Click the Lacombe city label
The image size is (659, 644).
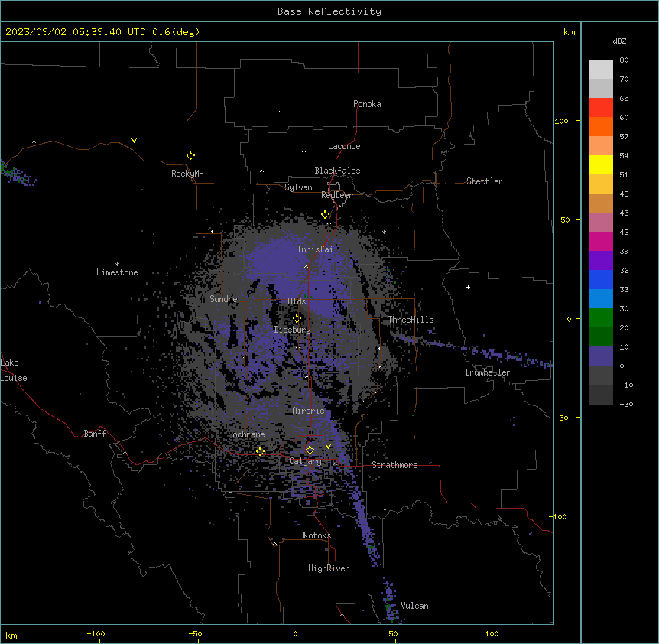click(344, 146)
